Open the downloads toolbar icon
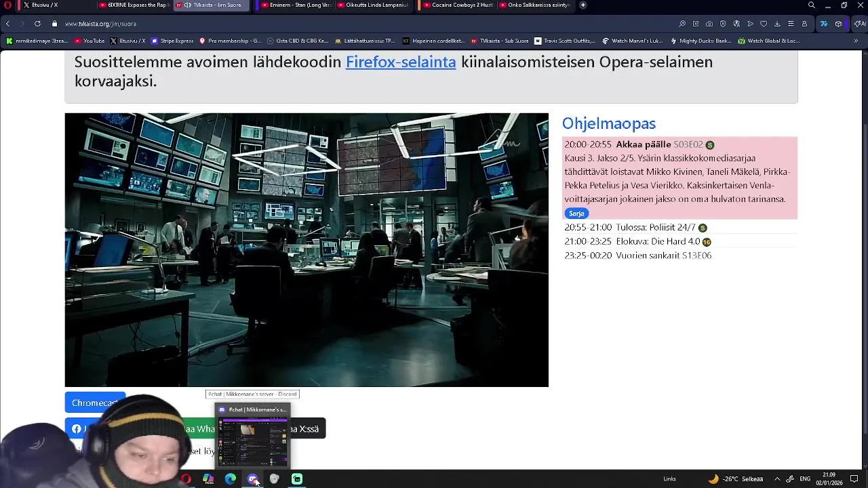Image resolution: width=868 pixels, height=488 pixels. (x=777, y=24)
